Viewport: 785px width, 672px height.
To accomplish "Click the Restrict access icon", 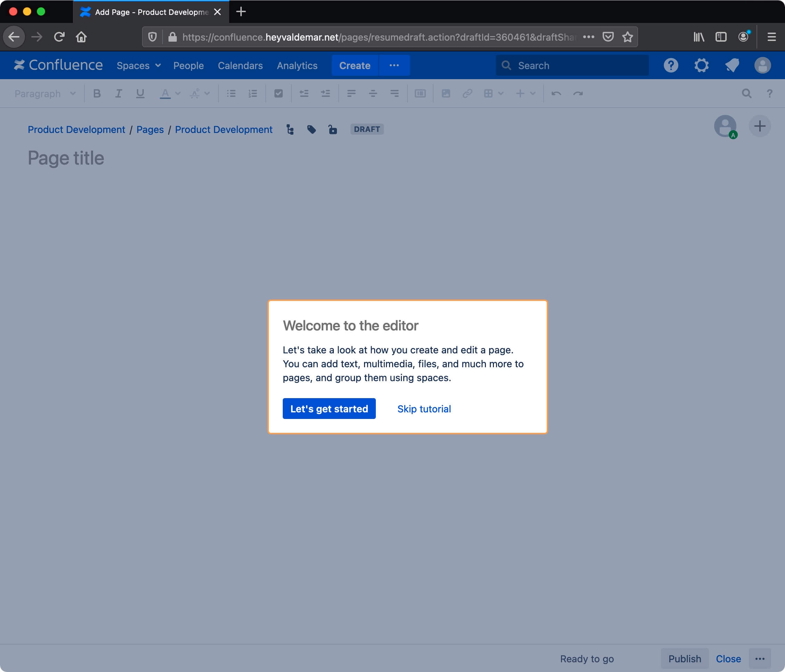I will pyautogui.click(x=332, y=129).
